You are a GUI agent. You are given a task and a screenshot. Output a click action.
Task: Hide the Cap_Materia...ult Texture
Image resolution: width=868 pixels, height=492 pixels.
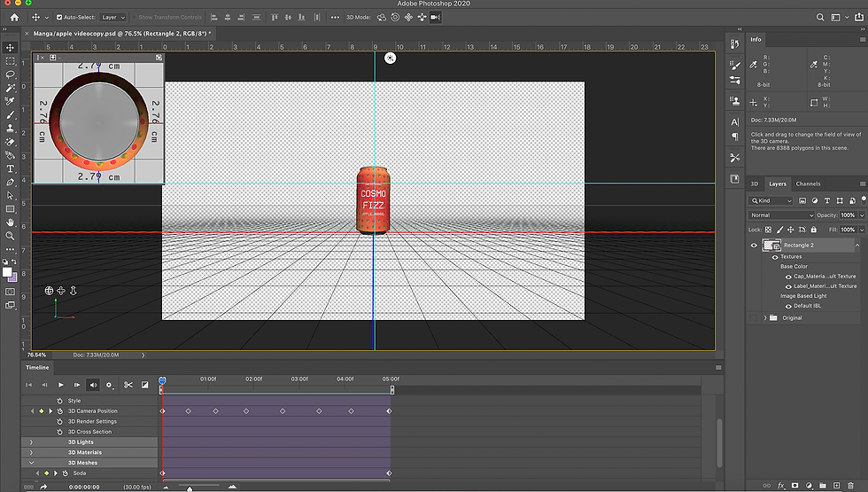[788, 277]
